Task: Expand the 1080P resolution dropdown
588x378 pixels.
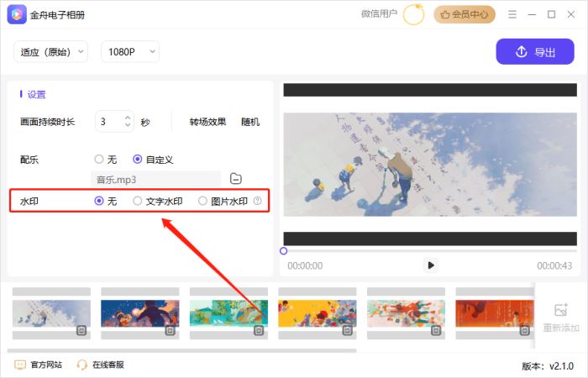Action: [x=130, y=52]
